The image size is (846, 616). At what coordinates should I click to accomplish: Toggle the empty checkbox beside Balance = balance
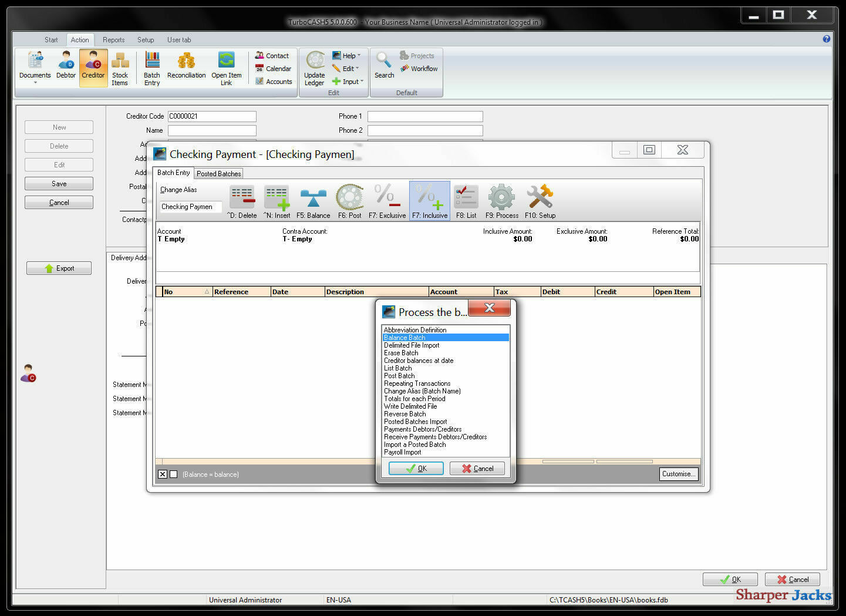pyautogui.click(x=173, y=474)
